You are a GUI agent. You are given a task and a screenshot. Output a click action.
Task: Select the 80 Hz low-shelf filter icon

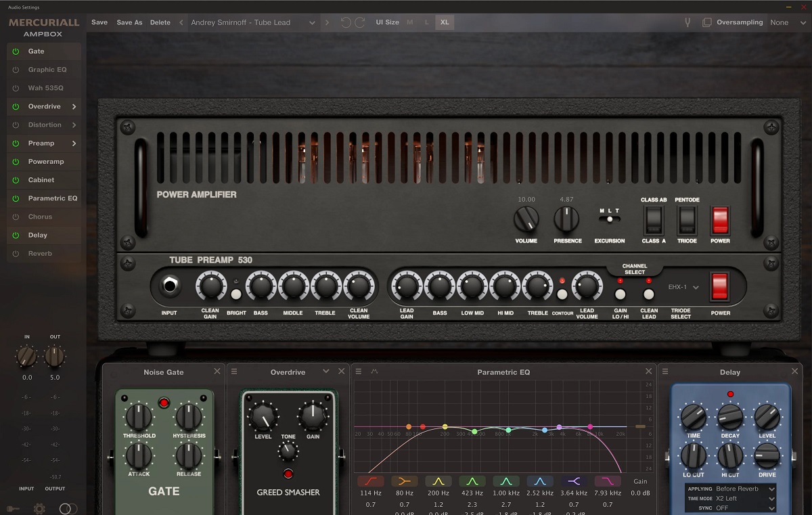click(405, 481)
